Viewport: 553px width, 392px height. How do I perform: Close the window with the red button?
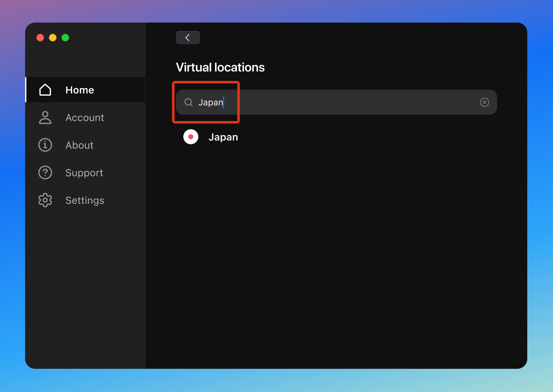click(x=40, y=38)
